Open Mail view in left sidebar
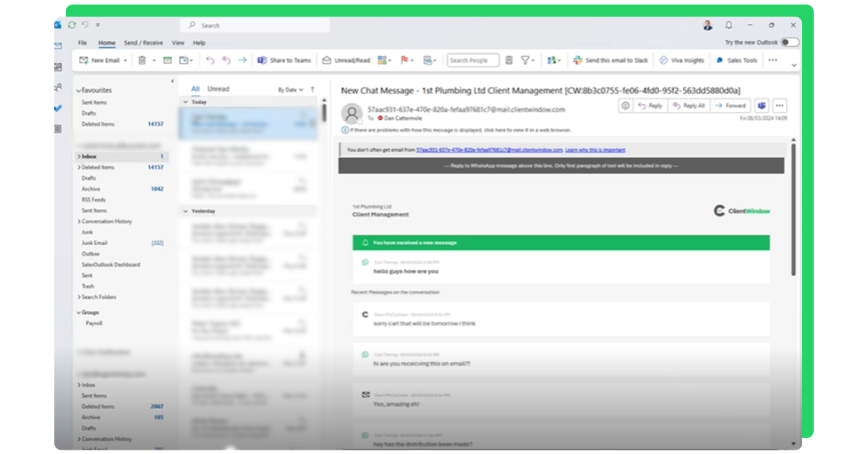 coord(58,46)
